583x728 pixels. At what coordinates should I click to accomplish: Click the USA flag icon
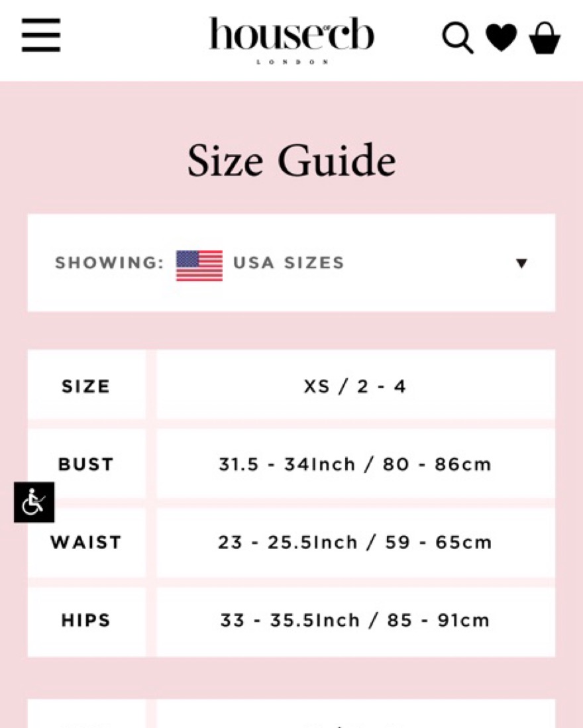[199, 265]
